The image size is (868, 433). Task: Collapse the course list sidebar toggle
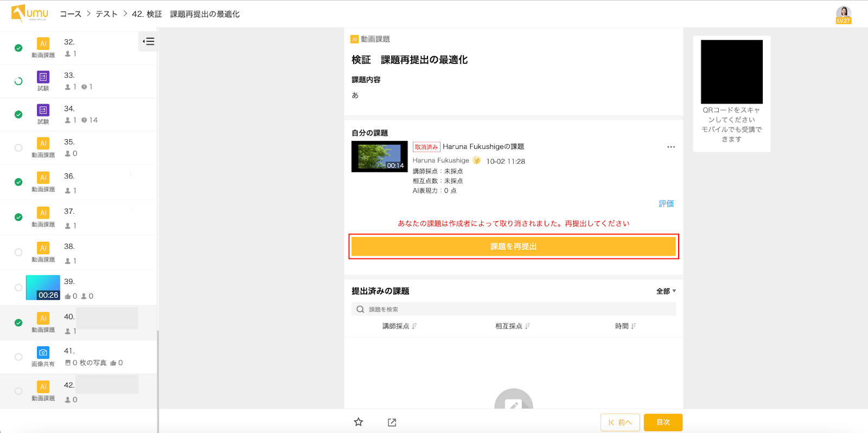[148, 41]
